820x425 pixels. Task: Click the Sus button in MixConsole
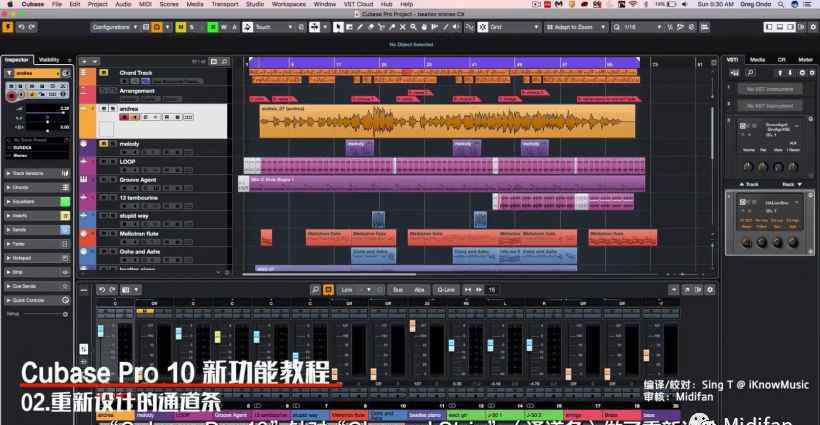tap(398, 290)
